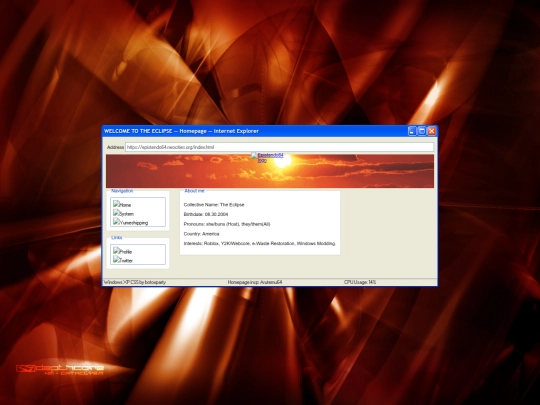Screen dimensions: 540x405
Task: Click the 'Interests: Roblox' line
Action: pyautogui.click(x=260, y=243)
